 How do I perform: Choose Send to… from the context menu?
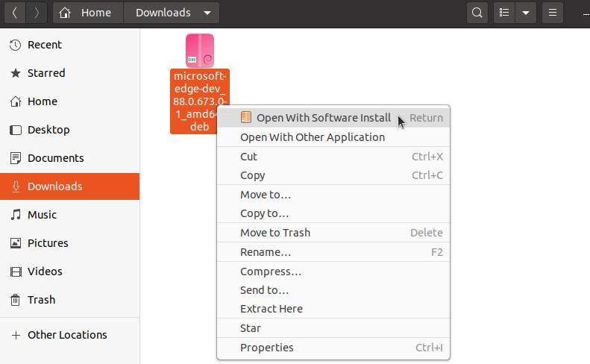tap(333, 290)
